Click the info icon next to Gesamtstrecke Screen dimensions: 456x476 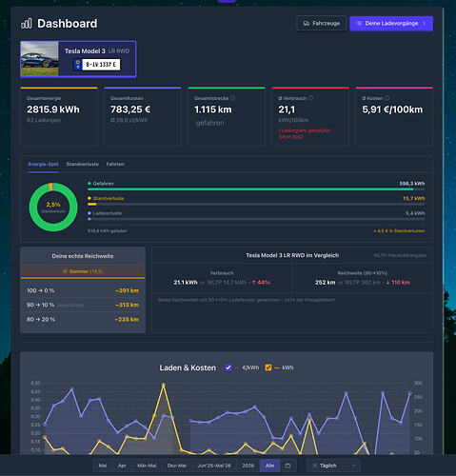point(233,98)
